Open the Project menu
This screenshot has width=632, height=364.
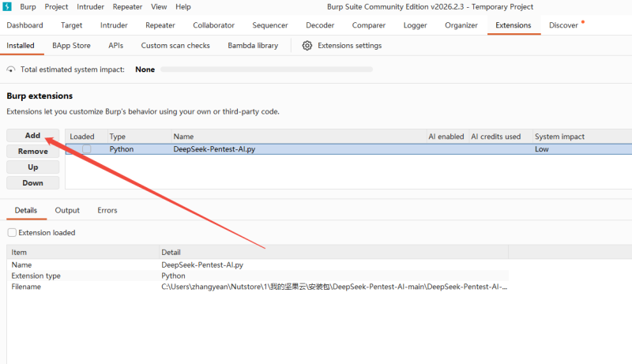pos(56,6)
